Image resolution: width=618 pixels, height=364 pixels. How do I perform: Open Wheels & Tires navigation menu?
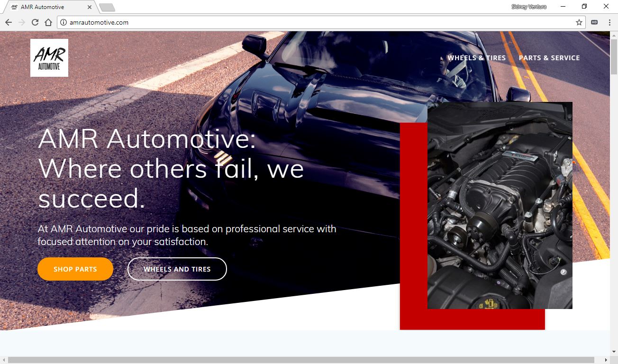tap(476, 58)
